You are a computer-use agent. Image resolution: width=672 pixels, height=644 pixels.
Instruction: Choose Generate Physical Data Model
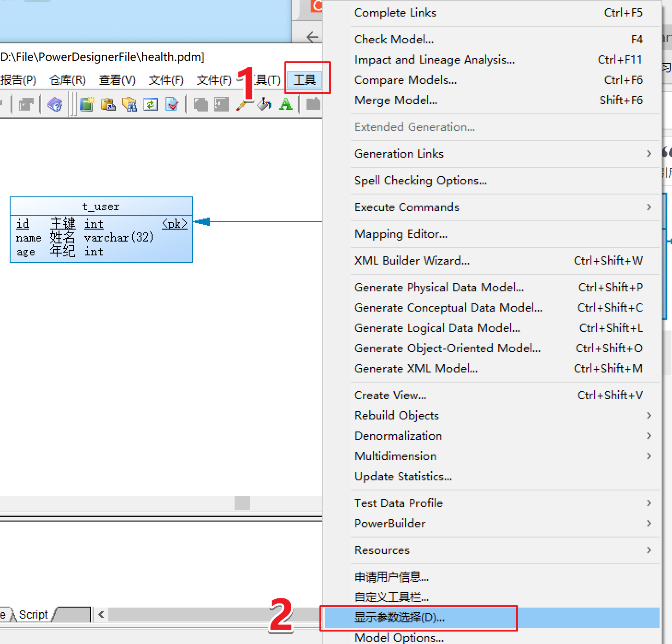439,287
